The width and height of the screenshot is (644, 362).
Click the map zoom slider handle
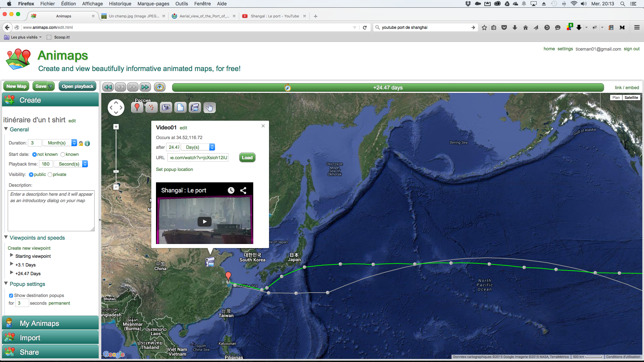pyautogui.click(x=116, y=171)
